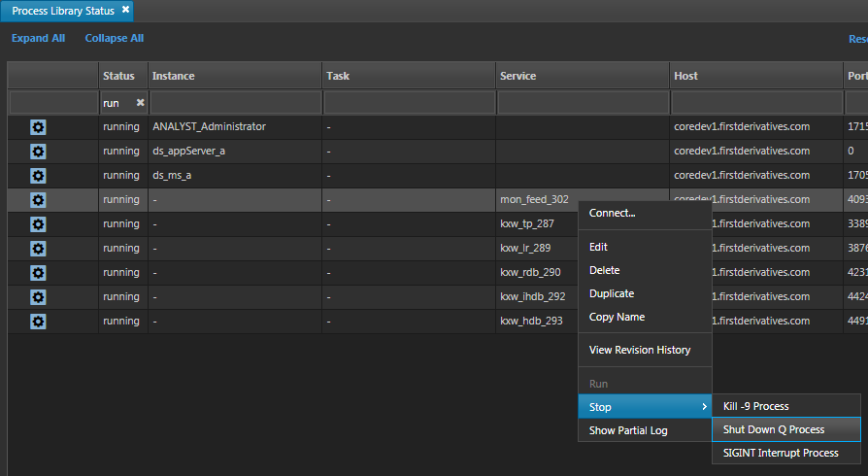
Task: Click gear icon for ds_appServer_a row
Action: [38, 152]
